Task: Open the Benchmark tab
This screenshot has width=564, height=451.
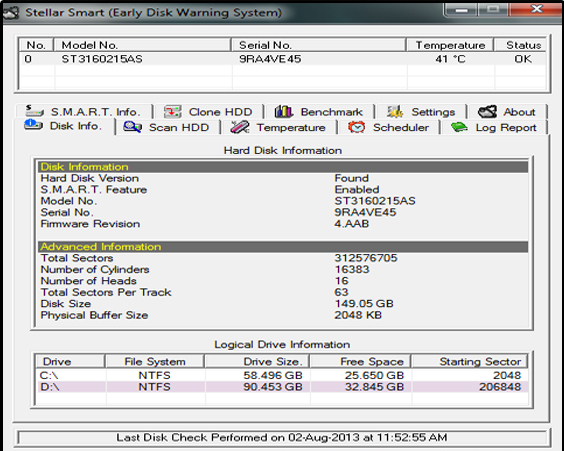Action: pos(319,112)
